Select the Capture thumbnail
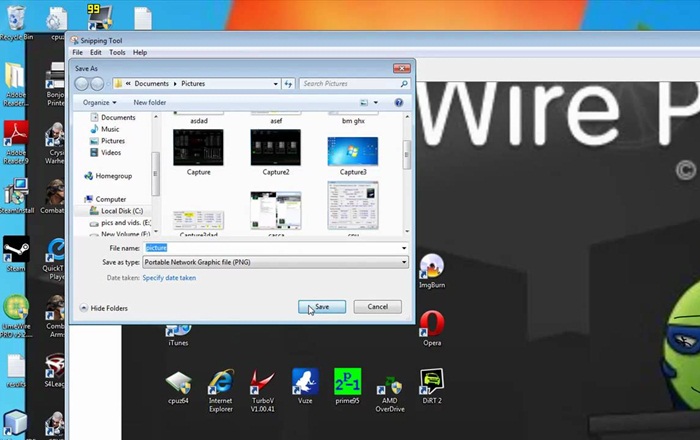700x440 pixels. point(198,152)
